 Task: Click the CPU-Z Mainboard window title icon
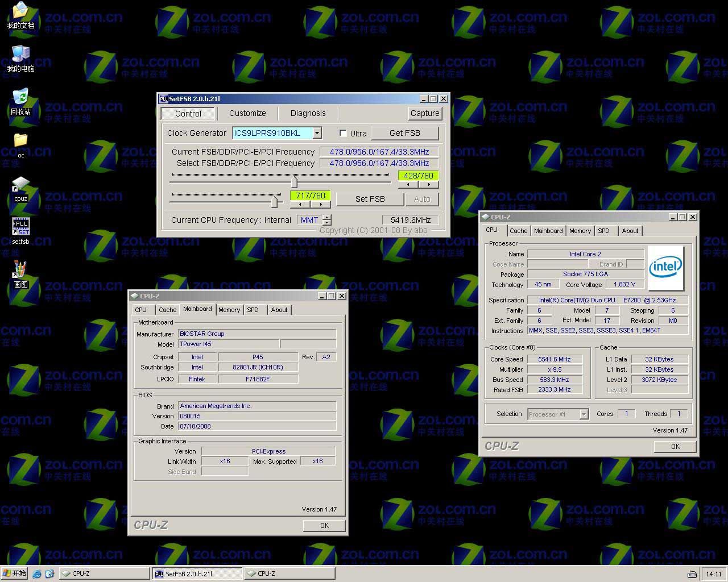[x=134, y=296]
